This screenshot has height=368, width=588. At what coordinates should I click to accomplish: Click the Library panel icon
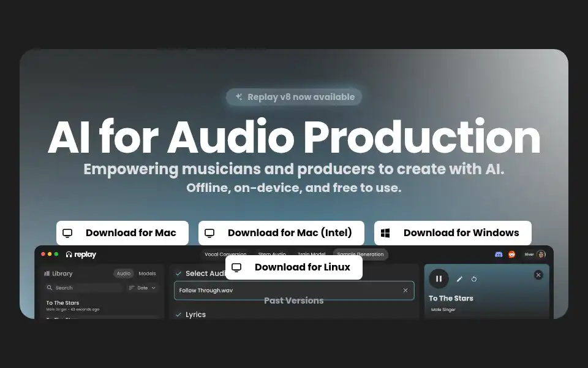click(x=47, y=274)
